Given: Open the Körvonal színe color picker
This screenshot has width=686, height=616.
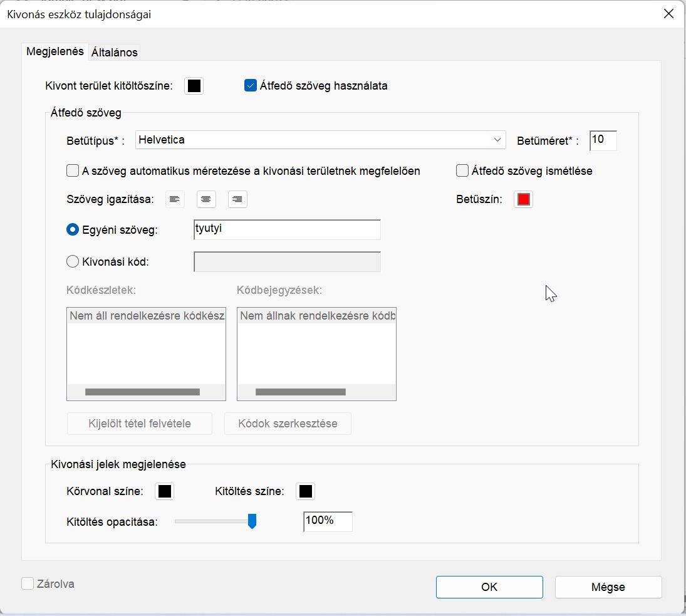Looking at the screenshot, I should click(x=164, y=491).
